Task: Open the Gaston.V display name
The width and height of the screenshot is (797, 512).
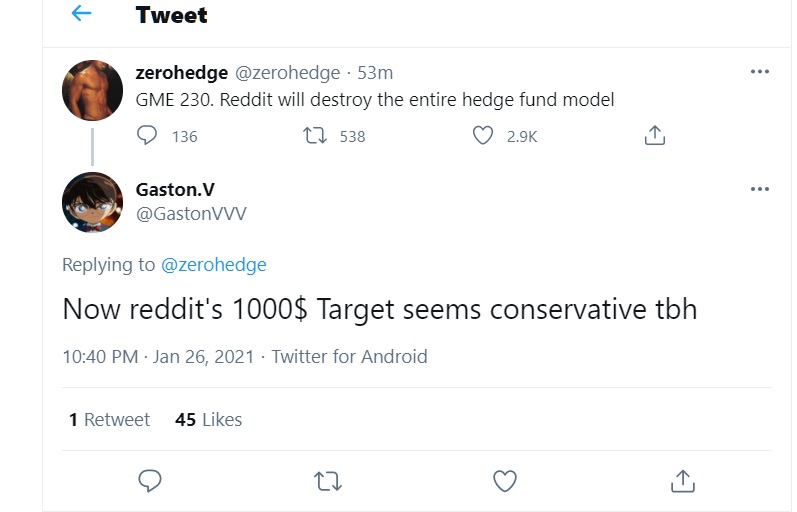Action: pos(174,189)
